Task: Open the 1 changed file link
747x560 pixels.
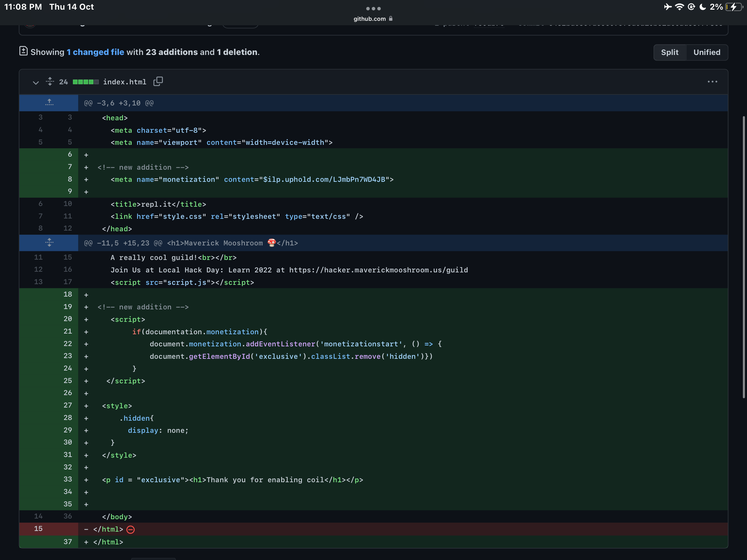Action: click(x=95, y=52)
